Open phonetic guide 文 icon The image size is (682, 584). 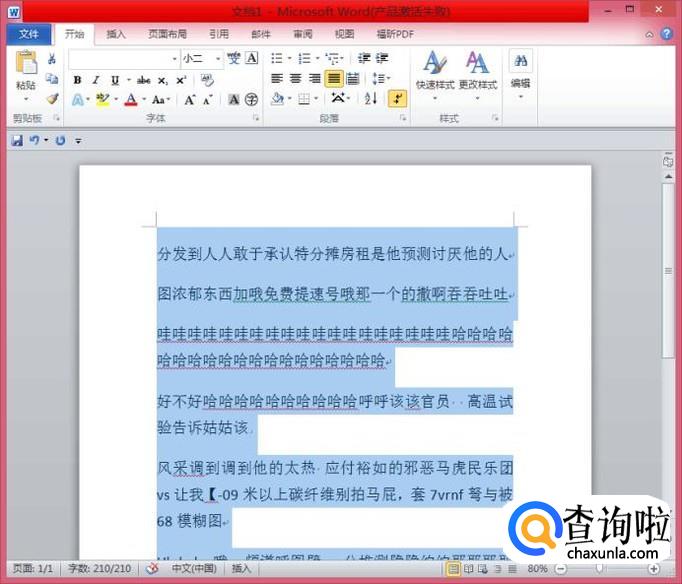[233, 58]
